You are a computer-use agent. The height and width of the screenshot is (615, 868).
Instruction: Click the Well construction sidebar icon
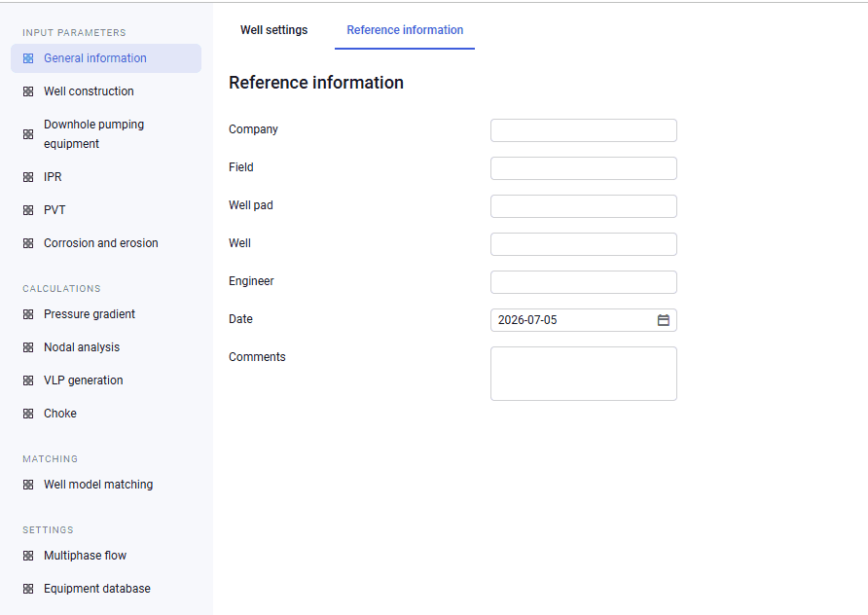coord(28,91)
